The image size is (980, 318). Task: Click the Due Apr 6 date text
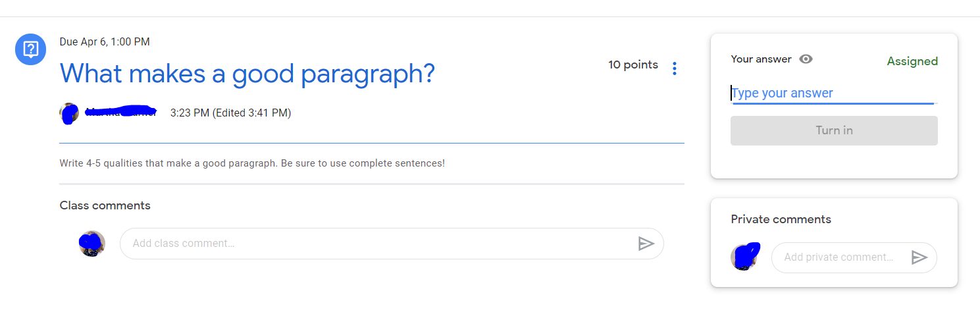coord(105,42)
